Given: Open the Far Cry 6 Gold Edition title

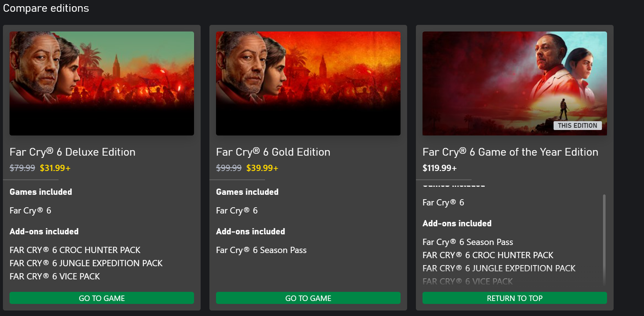Looking at the screenshot, I should 273,152.
